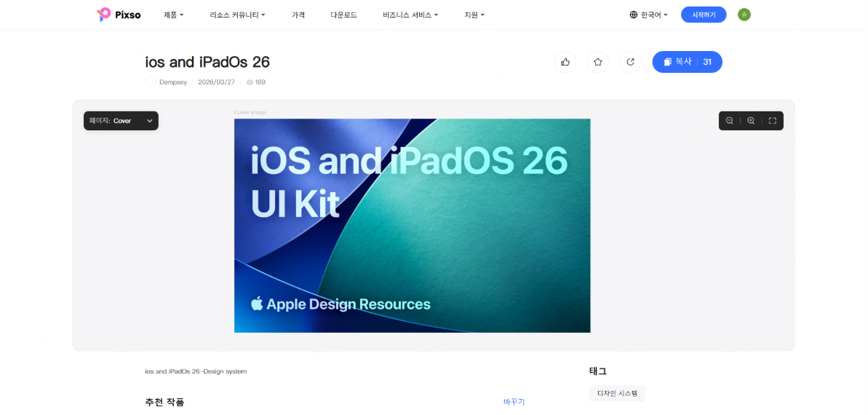Favorite the file with star icon
The image size is (868, 415).
(x=598, y=62)
